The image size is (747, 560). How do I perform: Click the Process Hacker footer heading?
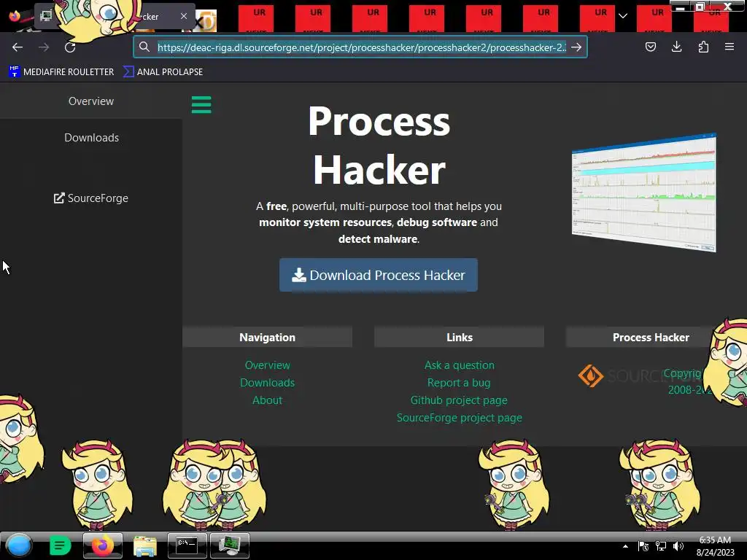point(651,338)
